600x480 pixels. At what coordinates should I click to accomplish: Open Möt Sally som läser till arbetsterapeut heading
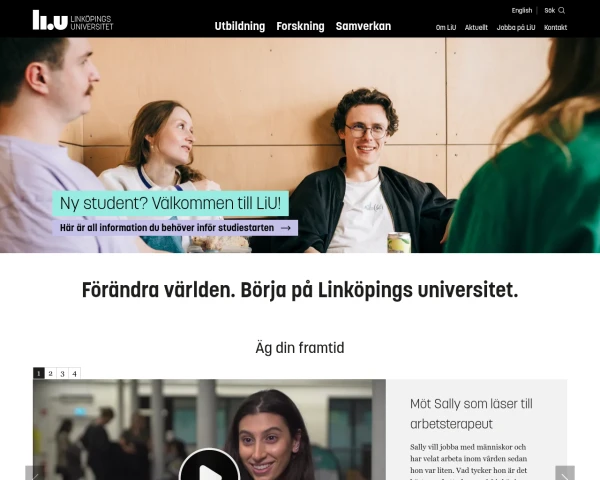click(x=471, y=414)
